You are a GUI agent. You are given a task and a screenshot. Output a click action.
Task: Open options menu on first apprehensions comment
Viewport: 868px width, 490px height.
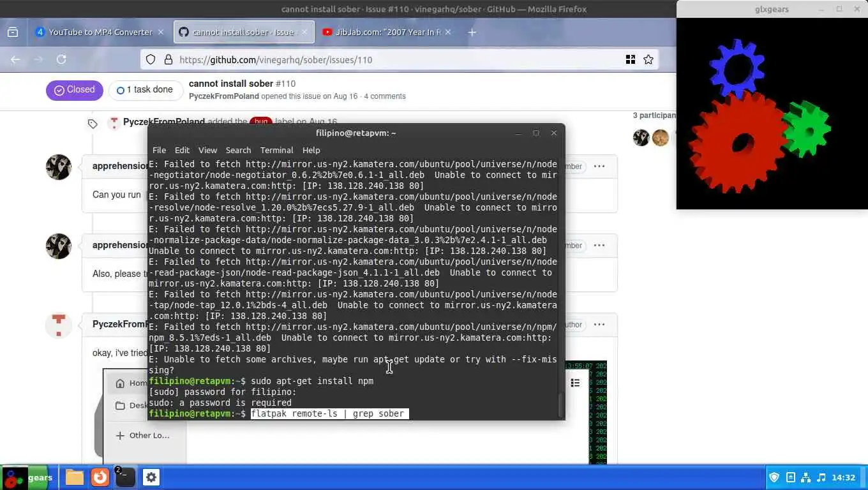click(599, 166)
